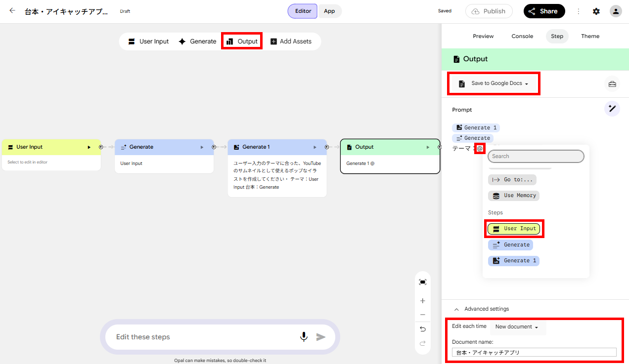The width and height of the screenshot is (629, 364).
Task: Open the toolbox icon beside Save to Google Docs
Action: [612, 84]
